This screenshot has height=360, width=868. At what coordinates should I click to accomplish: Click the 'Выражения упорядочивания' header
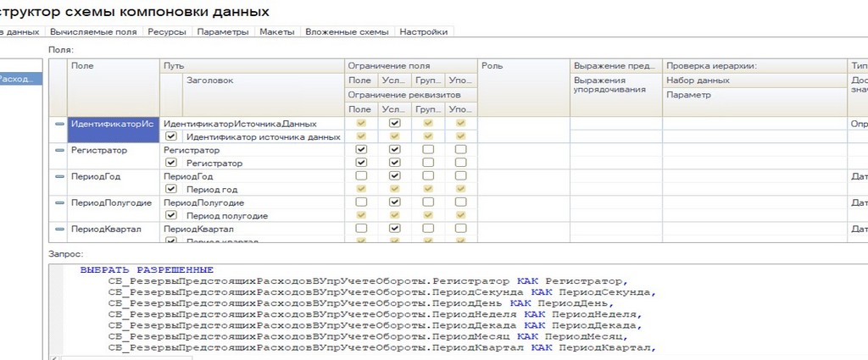[x=616, y=95]
